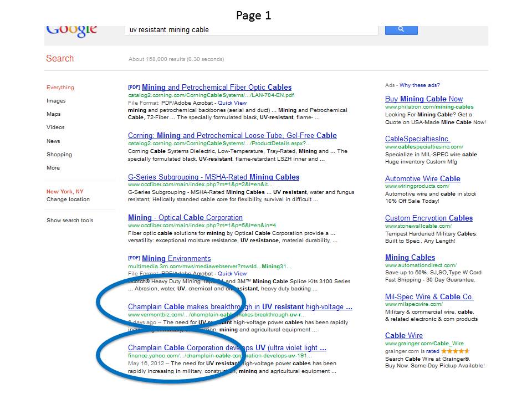Screen dimensions: 532x399
Task: Open Champlain Cable Corporation develops UV result
Action: 227,348
